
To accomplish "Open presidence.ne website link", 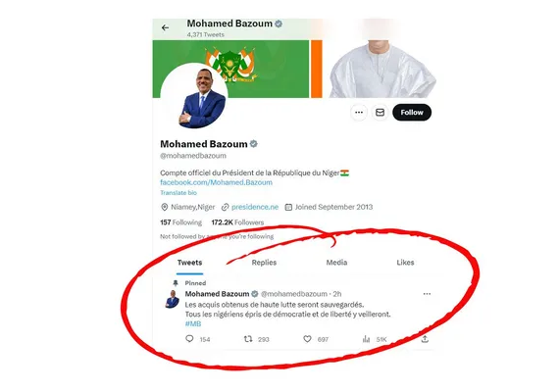I will click(x=255, y=207).
